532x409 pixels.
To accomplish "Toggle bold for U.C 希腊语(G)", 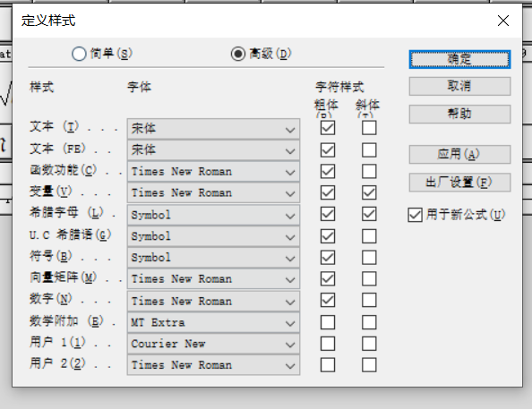I will (328, 236).
